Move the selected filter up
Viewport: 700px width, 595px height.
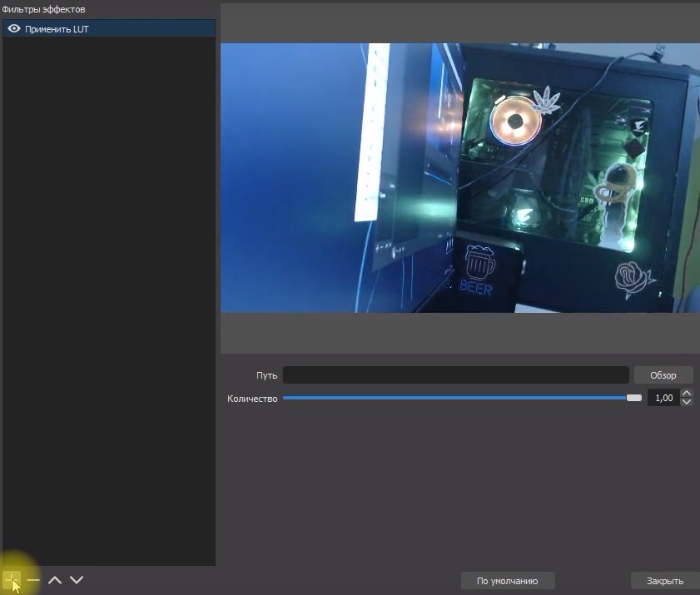pyautogui.click(x=55, y=579)
